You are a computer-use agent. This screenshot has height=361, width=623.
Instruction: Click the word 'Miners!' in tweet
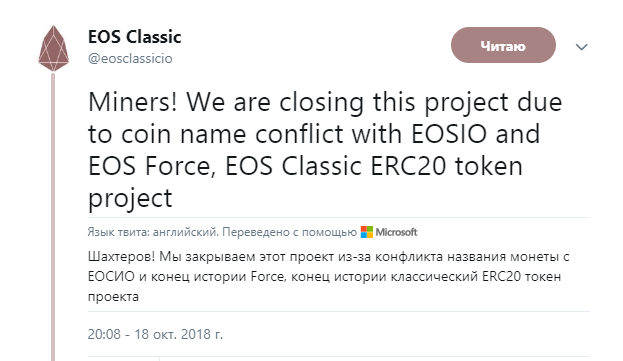(x=132, y=102)
